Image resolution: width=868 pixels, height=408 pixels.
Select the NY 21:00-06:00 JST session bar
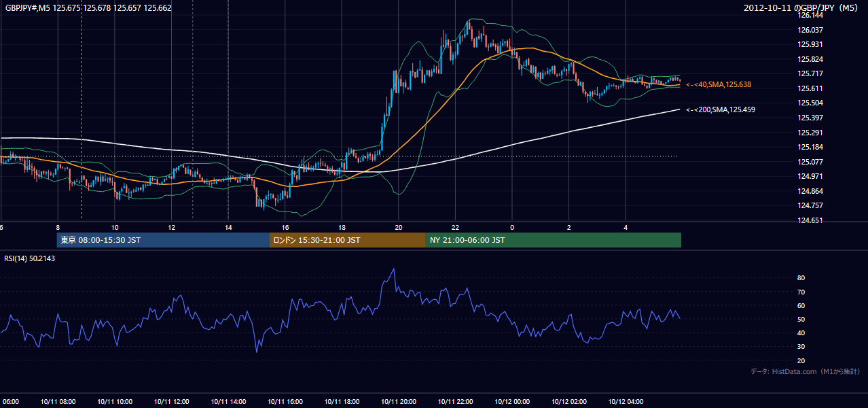pyautogui.click(x=554, y=240)
